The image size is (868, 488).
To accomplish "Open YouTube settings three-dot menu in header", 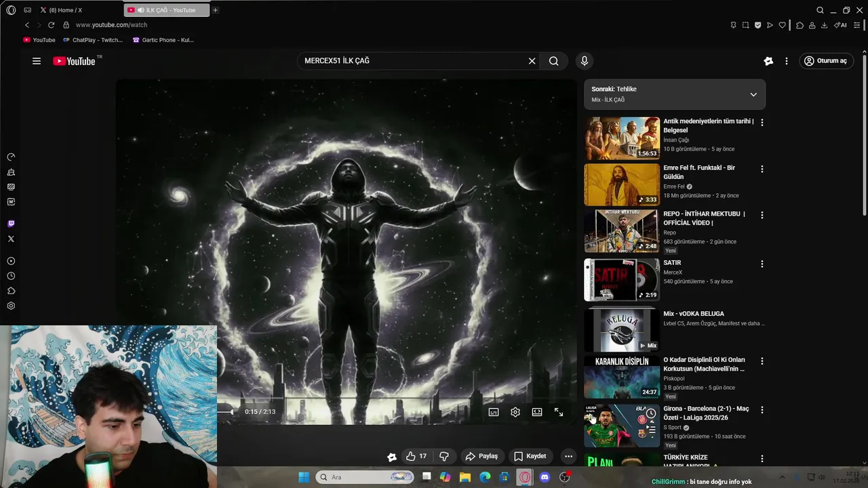I will (x=787, y=61).
